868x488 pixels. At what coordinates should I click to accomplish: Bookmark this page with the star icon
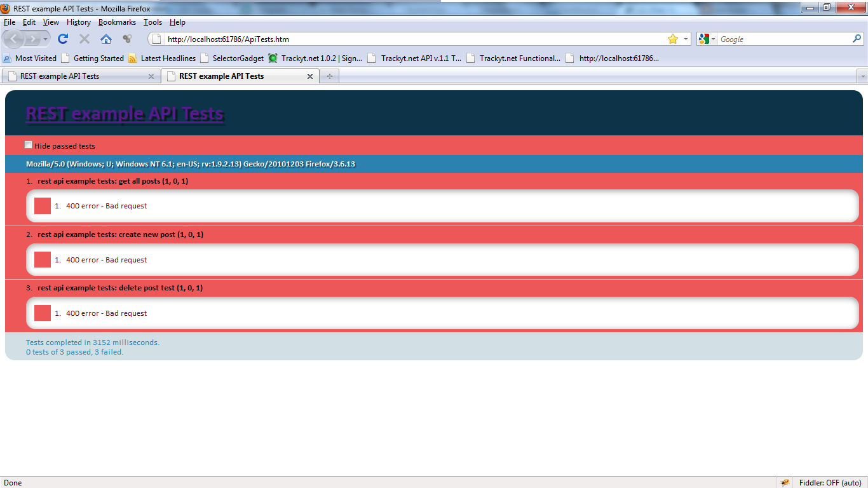point(673,39)
